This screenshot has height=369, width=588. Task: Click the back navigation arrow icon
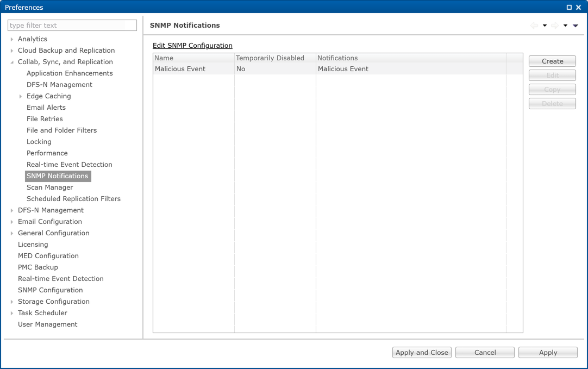click(x=534, y=26)
